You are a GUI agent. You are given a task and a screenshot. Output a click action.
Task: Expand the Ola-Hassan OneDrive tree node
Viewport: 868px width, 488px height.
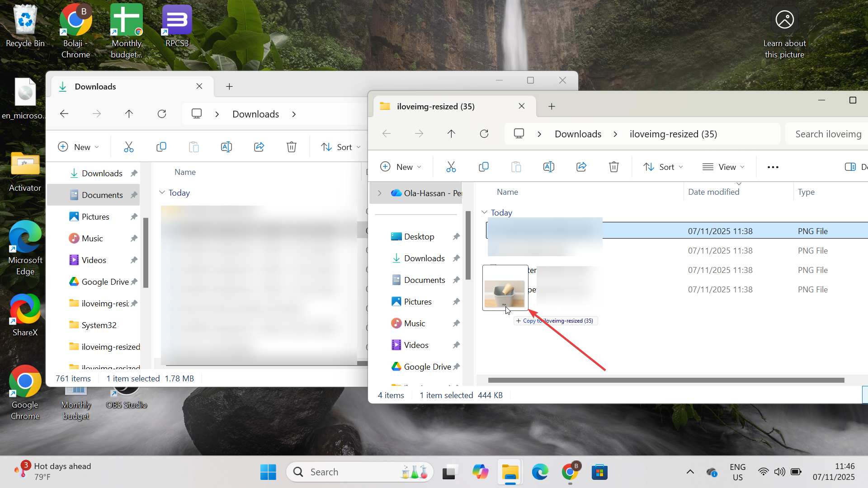pos(379,193)
